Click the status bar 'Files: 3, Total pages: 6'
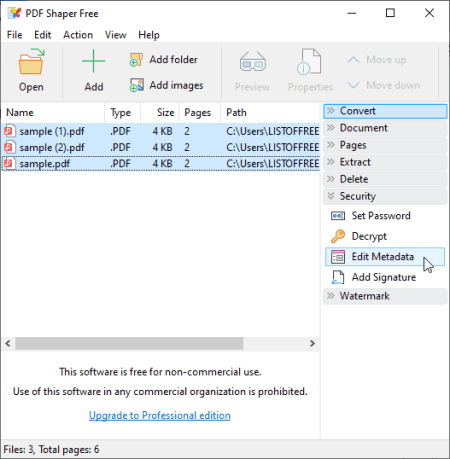 51,450
